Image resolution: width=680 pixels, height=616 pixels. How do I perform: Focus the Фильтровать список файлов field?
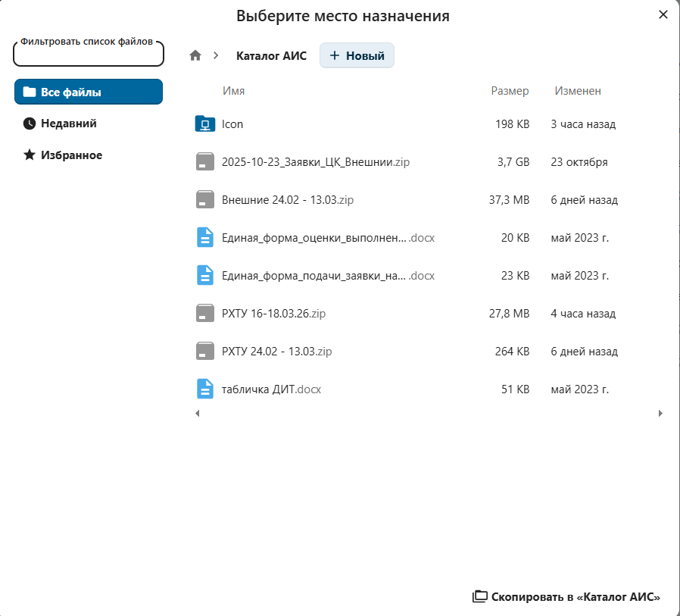point(89,56)
